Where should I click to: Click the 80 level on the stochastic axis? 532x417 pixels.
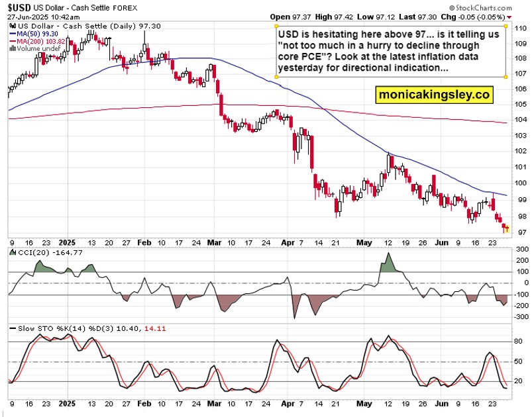coord(518,342)
